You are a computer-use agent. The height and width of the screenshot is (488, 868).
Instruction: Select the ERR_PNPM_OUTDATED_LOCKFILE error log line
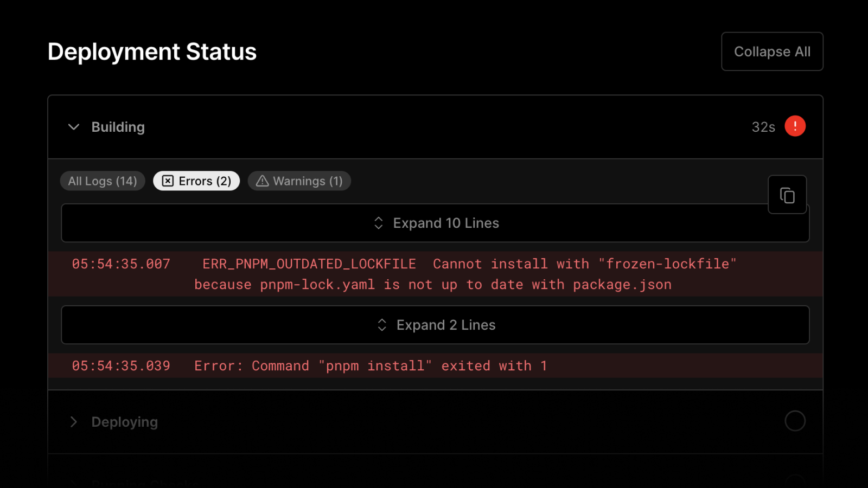pyautogui.click(x=380, y=274)
